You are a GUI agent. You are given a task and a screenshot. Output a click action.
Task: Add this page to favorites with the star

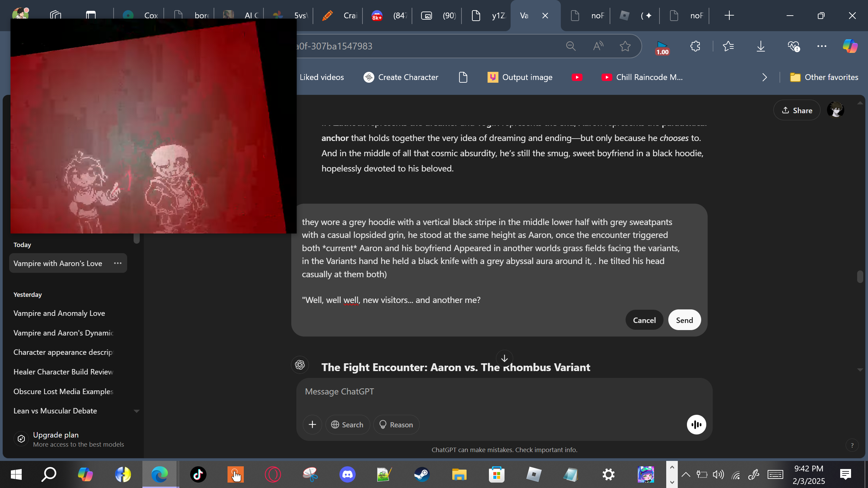coord(625,46)
